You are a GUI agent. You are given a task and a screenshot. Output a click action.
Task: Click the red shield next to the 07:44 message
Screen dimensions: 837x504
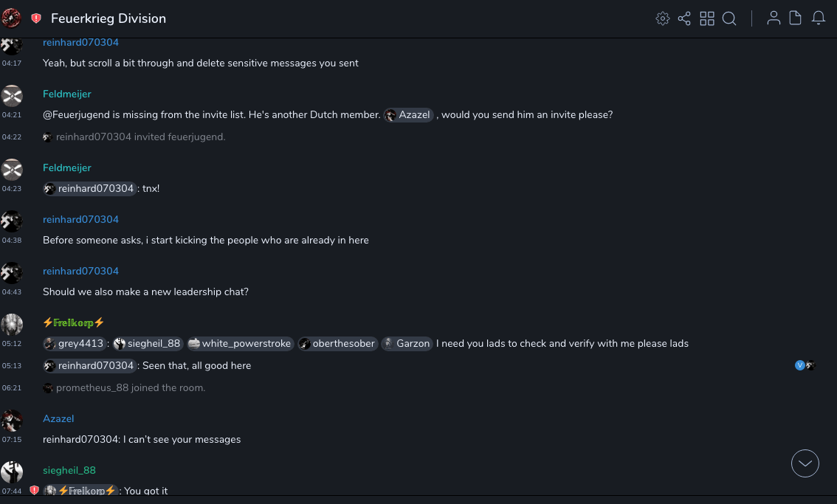[35, 490]
